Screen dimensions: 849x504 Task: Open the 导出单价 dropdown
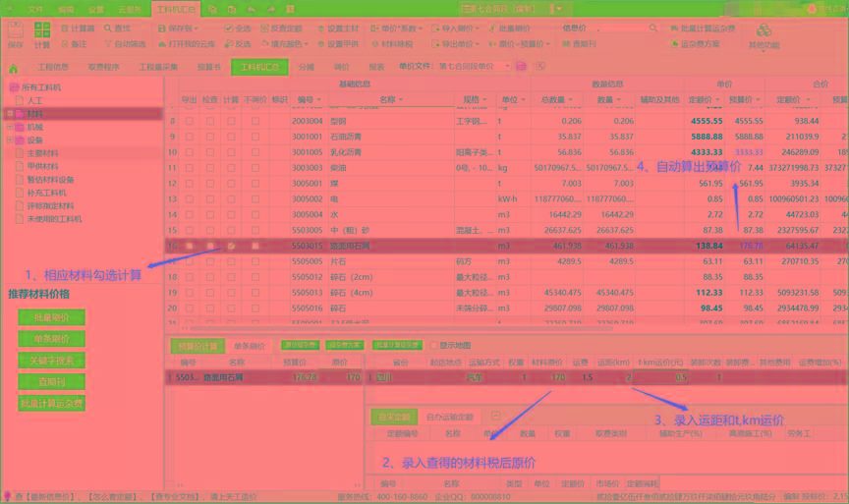[455, 44]
